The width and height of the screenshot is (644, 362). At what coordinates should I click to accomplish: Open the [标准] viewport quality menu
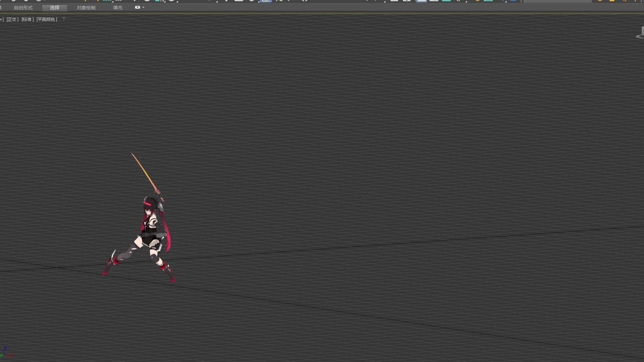coord(27,19)
